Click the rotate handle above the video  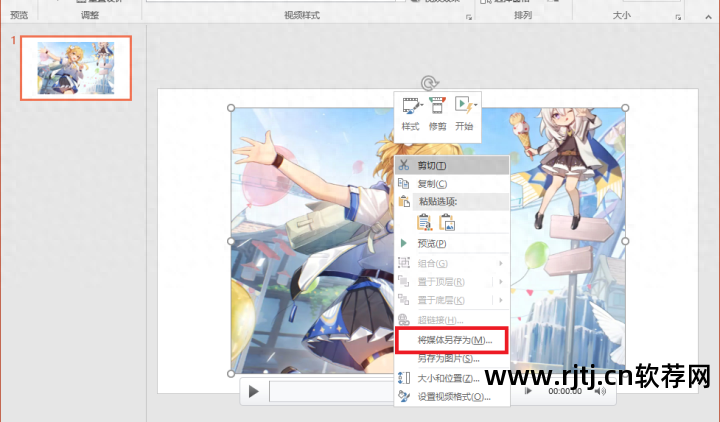pyautogui.click(x=428, y=83)
